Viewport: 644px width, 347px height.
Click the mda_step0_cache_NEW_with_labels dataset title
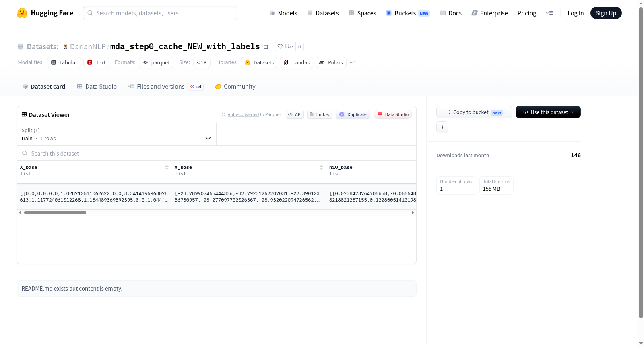[x=185, y=47]
